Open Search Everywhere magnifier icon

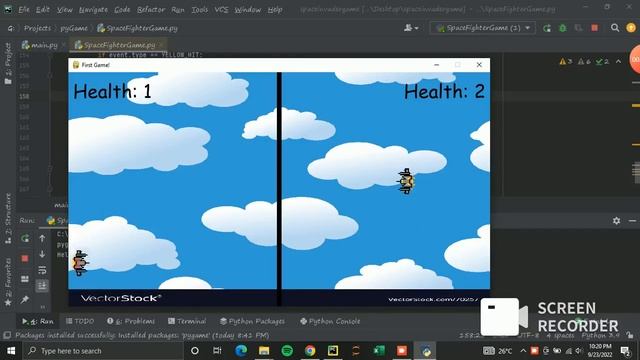[x=615, y=28]
